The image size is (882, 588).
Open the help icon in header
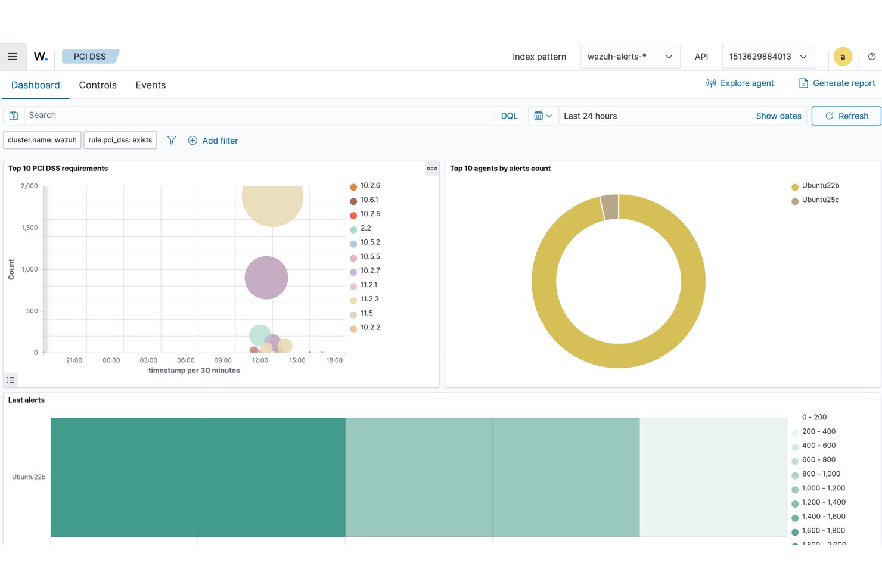(x=872, y=57)
